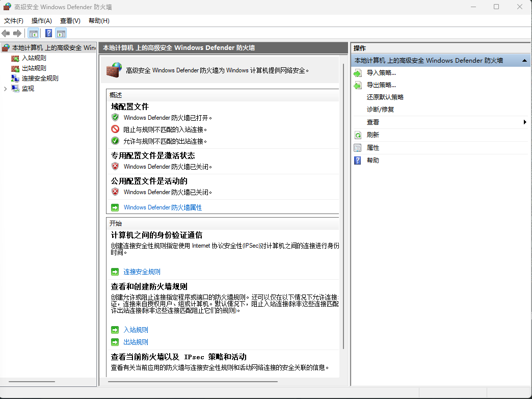The height and width of the screenshot is (399, 532).
Task: Choose 导出策略... in the actions pane
Action: [x=381, y=85]
